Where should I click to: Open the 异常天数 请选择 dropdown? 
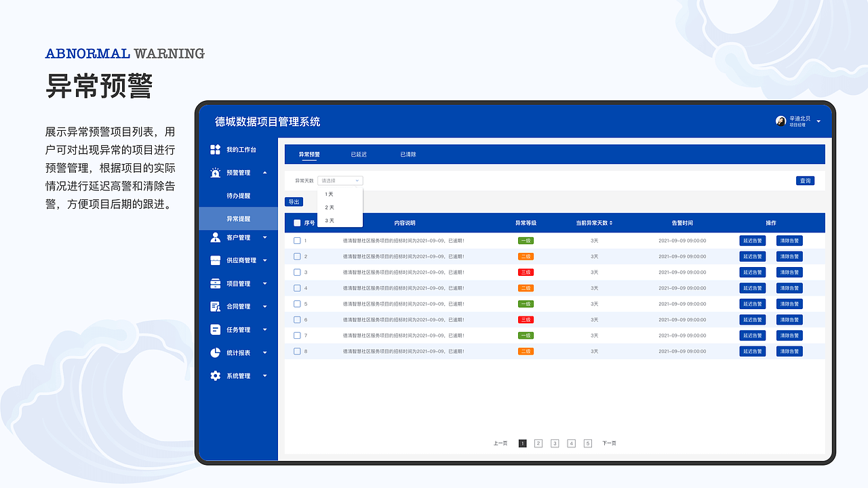pos(340,181)
